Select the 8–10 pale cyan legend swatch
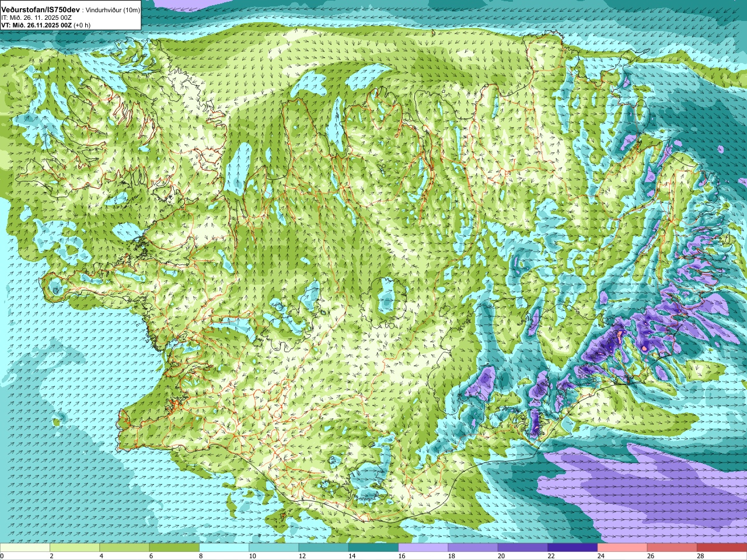 pos(224,548)
